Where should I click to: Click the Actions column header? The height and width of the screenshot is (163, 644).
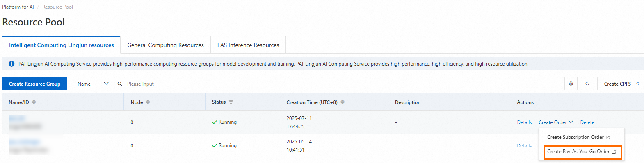[x=525, y=102]
